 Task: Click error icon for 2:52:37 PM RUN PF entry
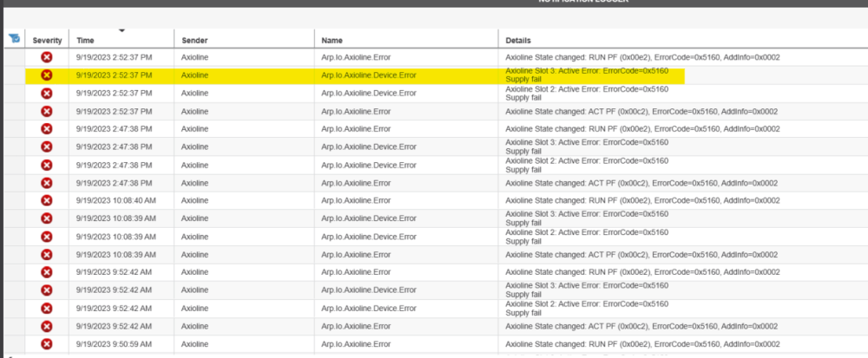click(47, 57)
